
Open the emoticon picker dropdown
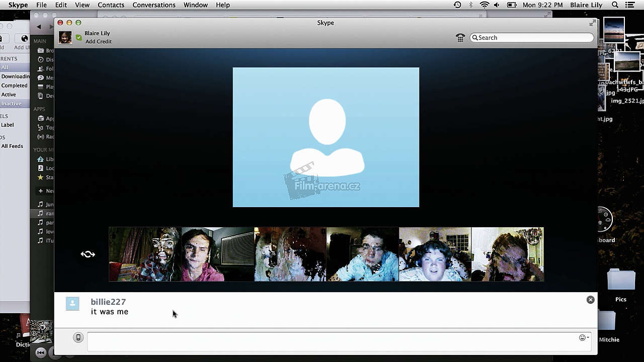584,338
